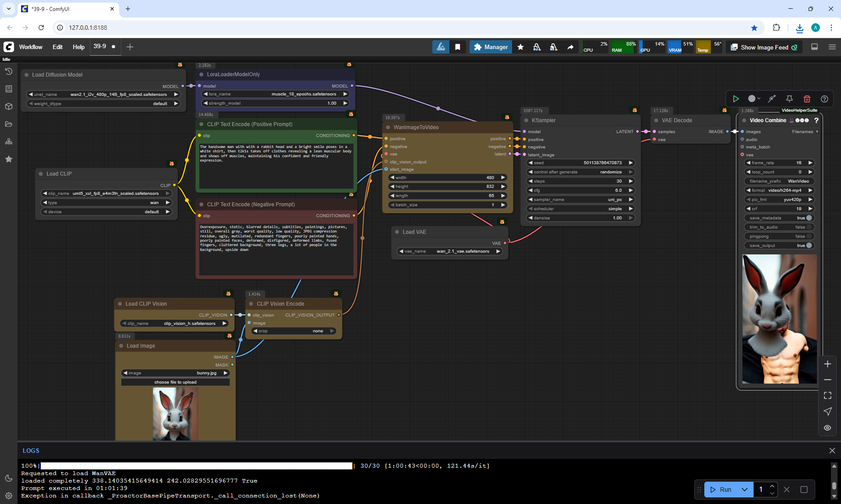Click the share arrow icon in toolbar
The width and height of the screenshot is (841, 504).
(570, 47)
